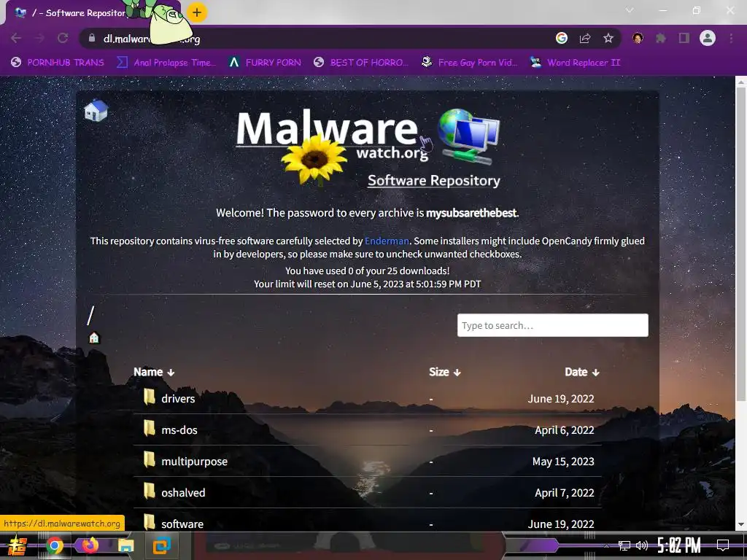
Task: Open Chrome's three-dot menu
Action: pyautogui.click(x=731, y=38)
